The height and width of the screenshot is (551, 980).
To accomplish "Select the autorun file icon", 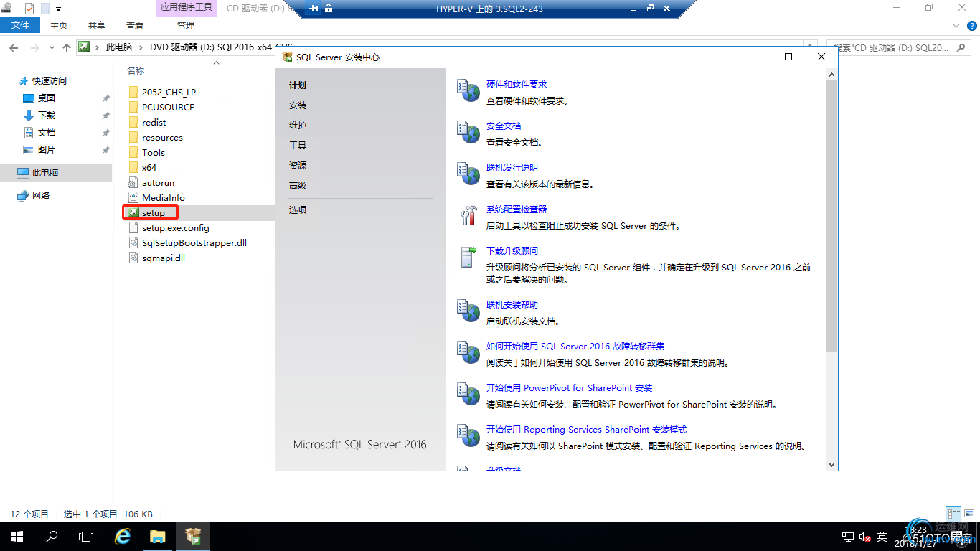I will point(133,182).
